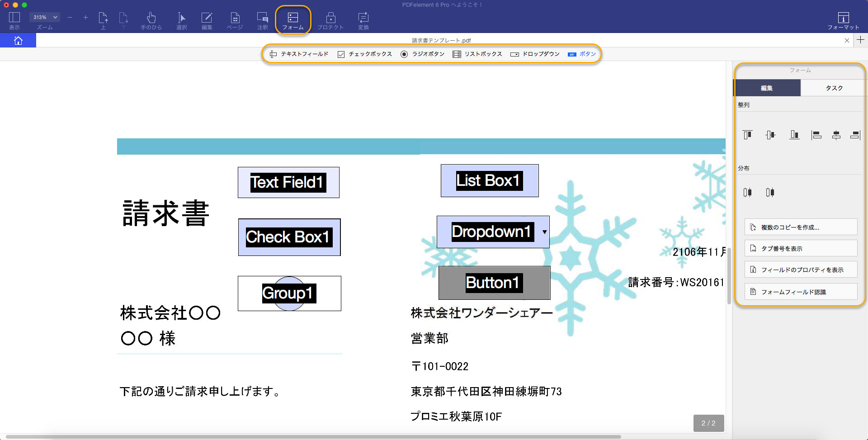Click the horizontal document scrollbar
Viewport: 868px width, 440px height.
[x=314, y=437]
